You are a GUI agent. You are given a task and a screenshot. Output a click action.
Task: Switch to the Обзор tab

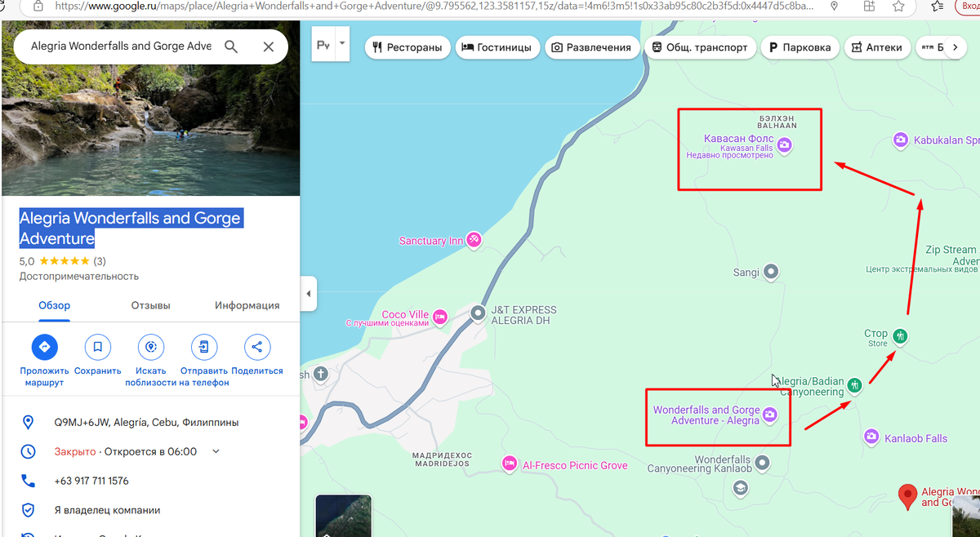[55, 306]
